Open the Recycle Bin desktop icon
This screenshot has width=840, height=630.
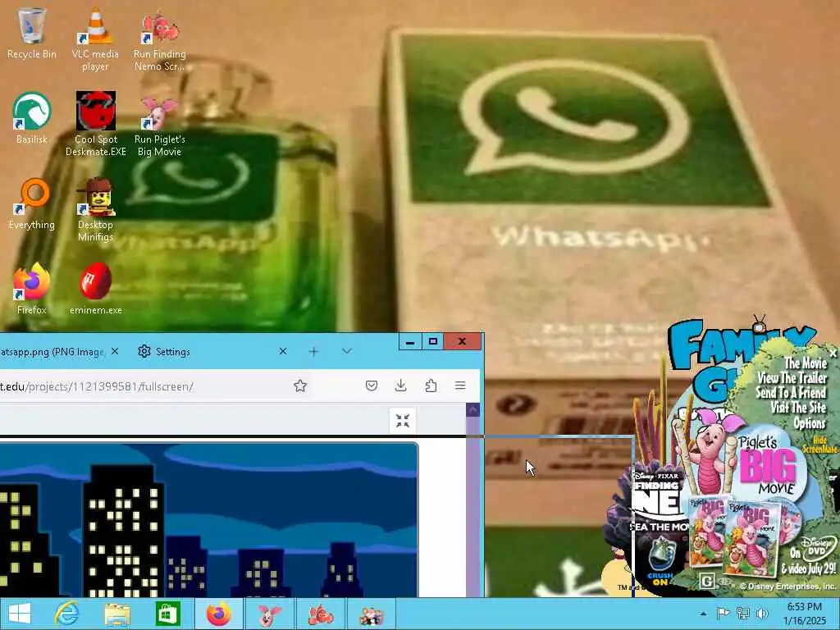[32, 33]
